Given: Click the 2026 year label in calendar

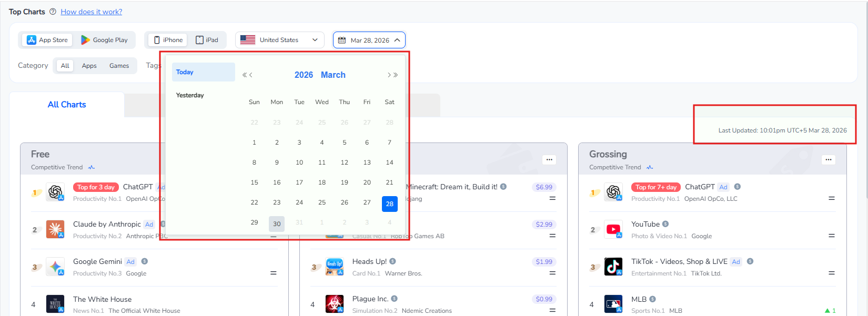Looking at the screenshot, I should (304, 75).
